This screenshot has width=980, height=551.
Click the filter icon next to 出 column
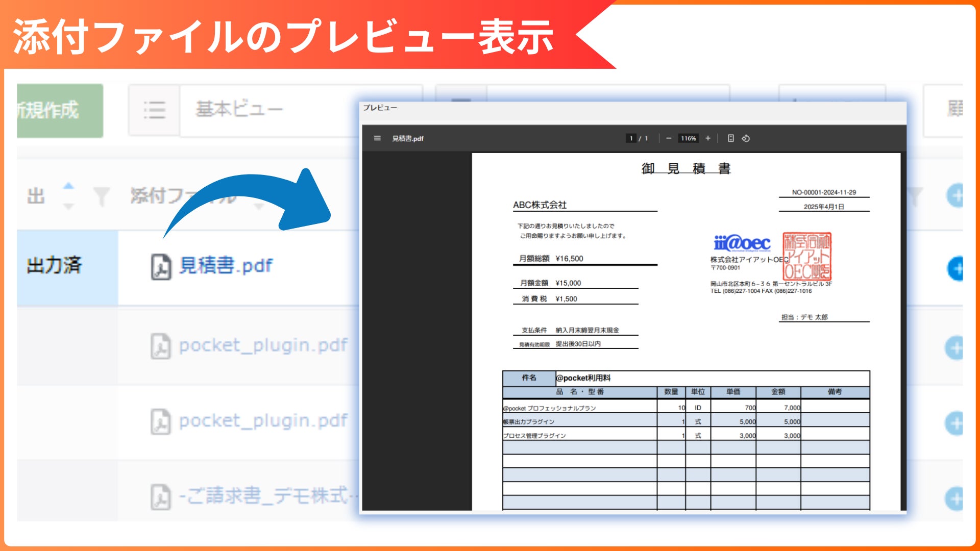(x=102, y=196)
